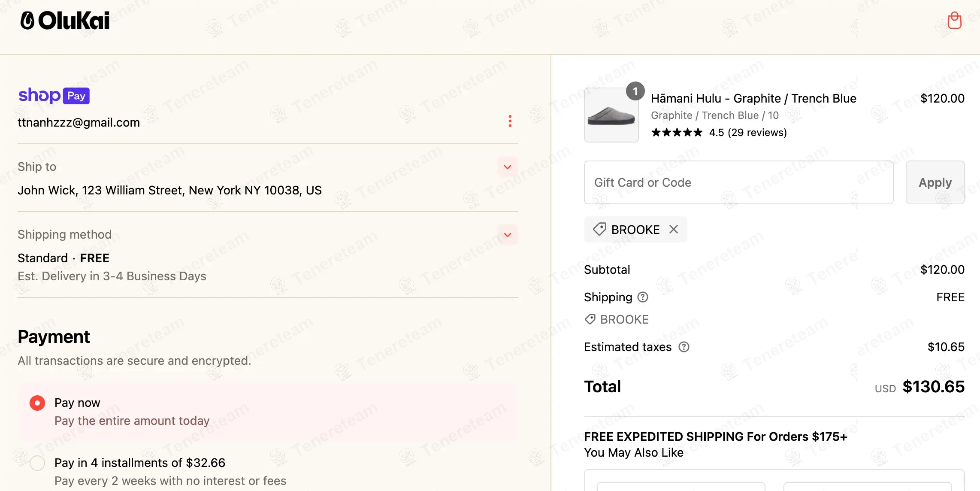
Task: Click the product quantity badge
Action: (x=635, y=91)
